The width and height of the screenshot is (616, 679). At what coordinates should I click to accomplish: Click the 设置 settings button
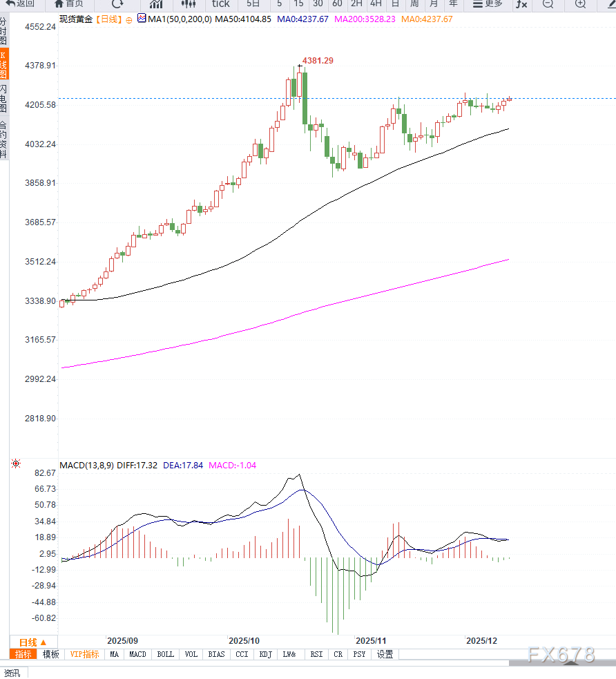pyautogui.click(x=385, y=654)
